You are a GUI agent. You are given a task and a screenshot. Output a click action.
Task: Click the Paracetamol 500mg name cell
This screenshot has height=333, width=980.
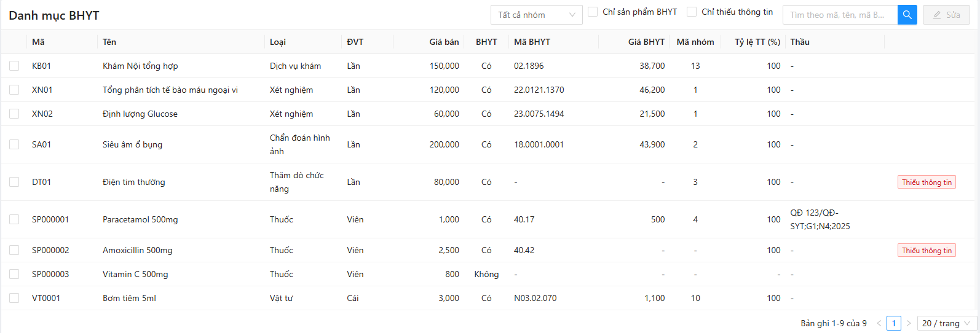click(x=140, y=219)
